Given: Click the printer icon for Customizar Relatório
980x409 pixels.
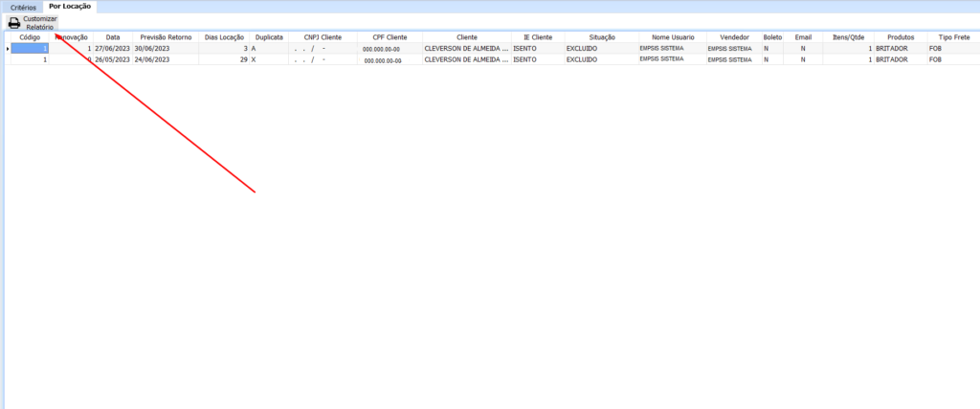Looking at the screenshot, I should (x=13, y=23).
